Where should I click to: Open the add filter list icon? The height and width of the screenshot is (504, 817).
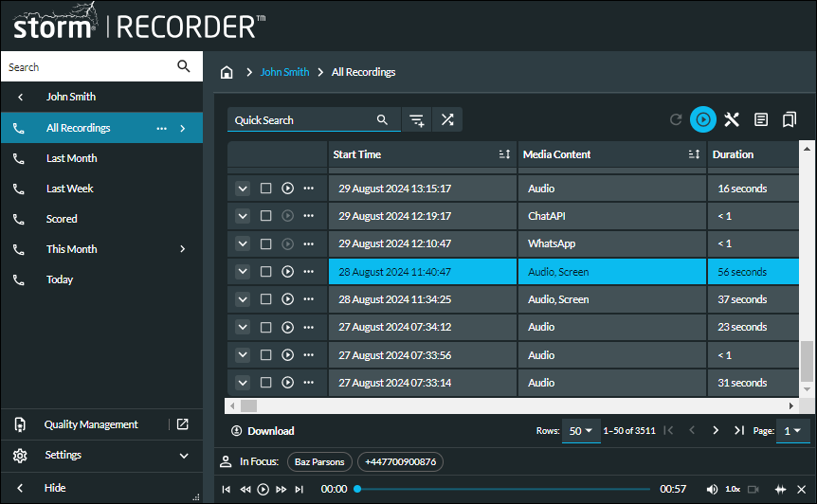[x=416, y=119]
